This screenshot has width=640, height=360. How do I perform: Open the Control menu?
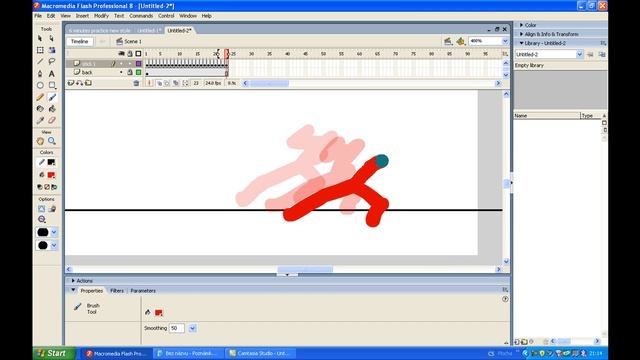coord(166,16)
